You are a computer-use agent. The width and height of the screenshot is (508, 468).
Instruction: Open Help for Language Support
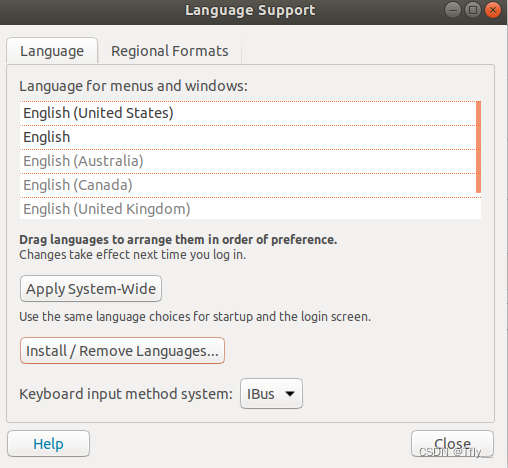(48, 444)
